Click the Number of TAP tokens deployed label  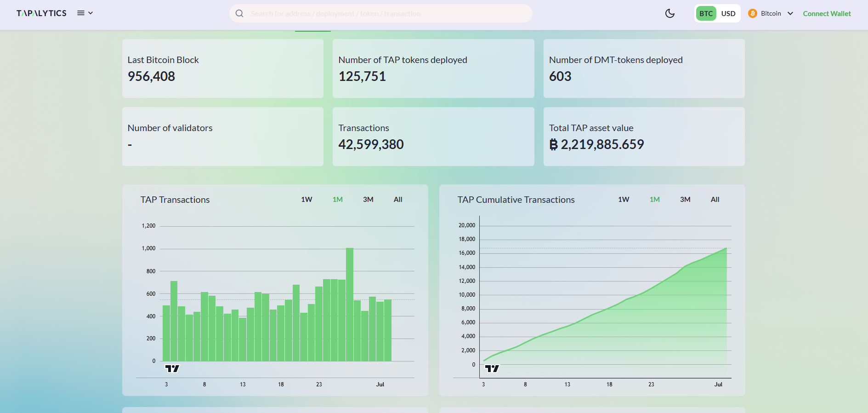click(x=403, y=60)
